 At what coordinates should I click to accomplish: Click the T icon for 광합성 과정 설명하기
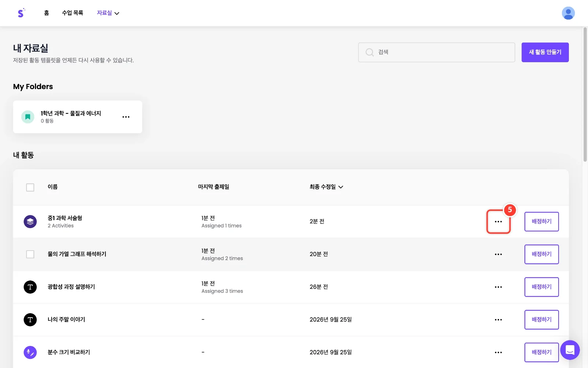point(30,287)
